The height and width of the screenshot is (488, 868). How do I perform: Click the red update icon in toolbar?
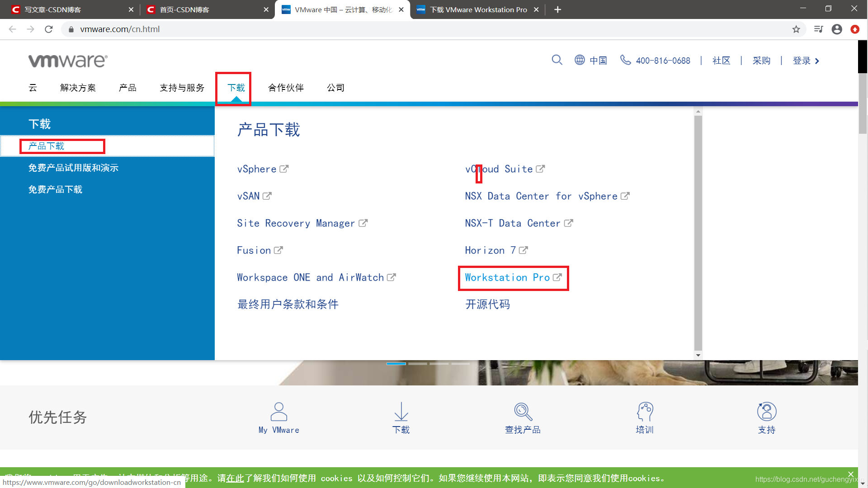[x=855, y=29]
